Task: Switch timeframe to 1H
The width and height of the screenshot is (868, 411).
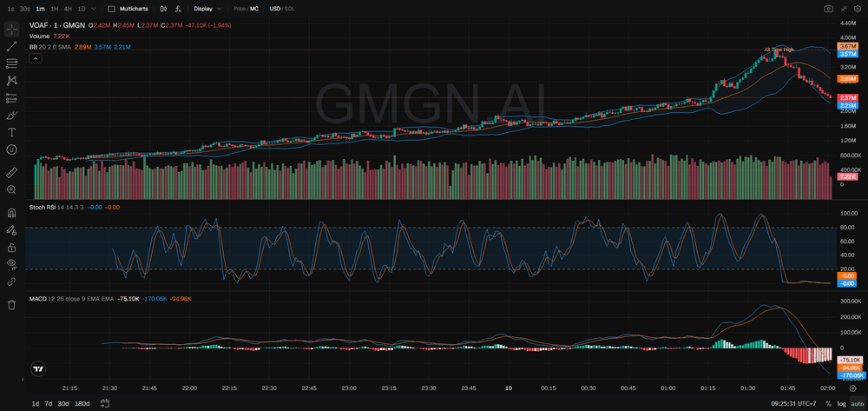Action: pyautogui.click(x=54, y=9)
